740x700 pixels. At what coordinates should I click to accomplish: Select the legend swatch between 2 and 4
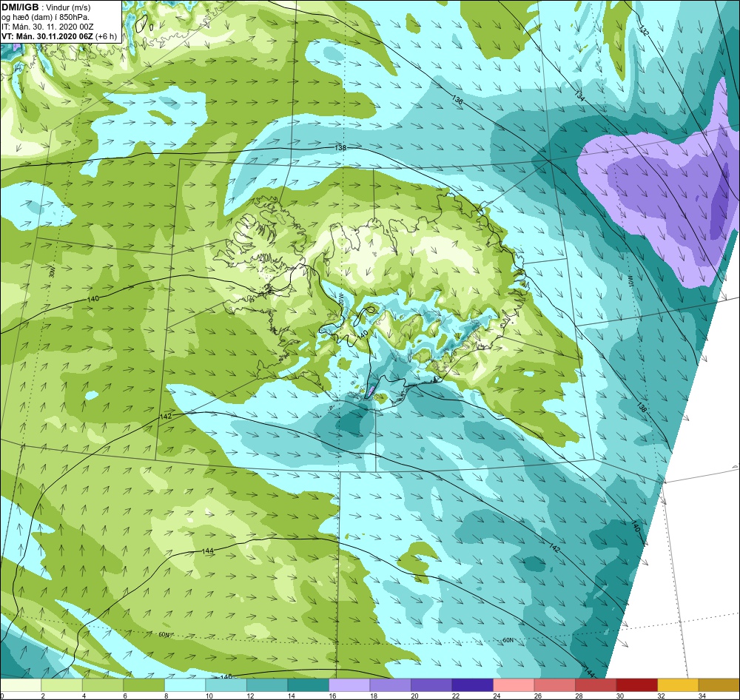pyautogui.click(x=62, y=685)
